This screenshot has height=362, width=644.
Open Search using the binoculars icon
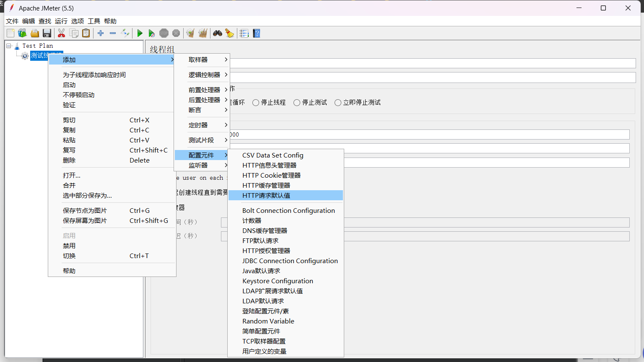[218, 33]
